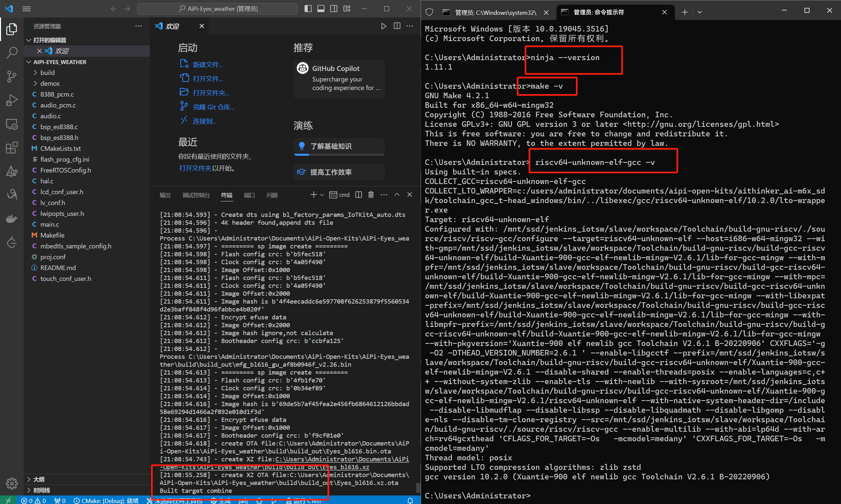
Task: Open the Search view in activity bar
Action: (x=12, y=53)
